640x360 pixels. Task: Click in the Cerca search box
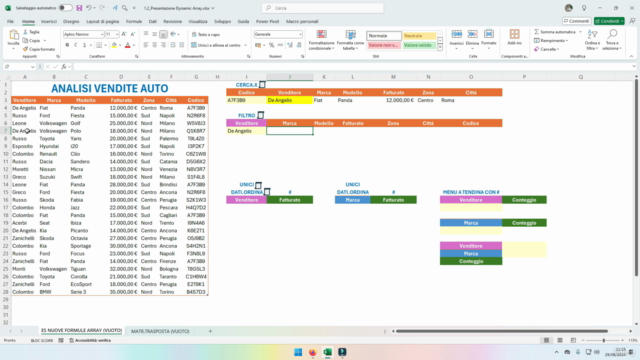click(x=322, y=8)
